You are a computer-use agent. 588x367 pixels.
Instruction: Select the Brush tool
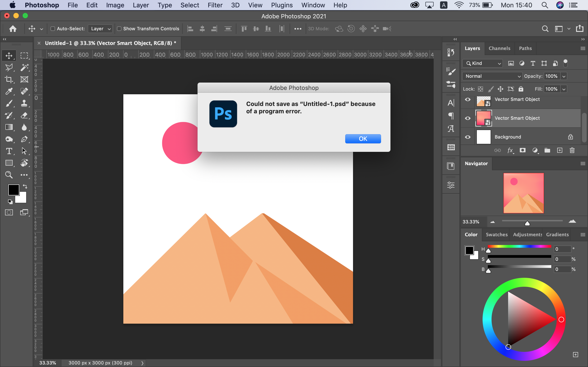click(9, 103)
